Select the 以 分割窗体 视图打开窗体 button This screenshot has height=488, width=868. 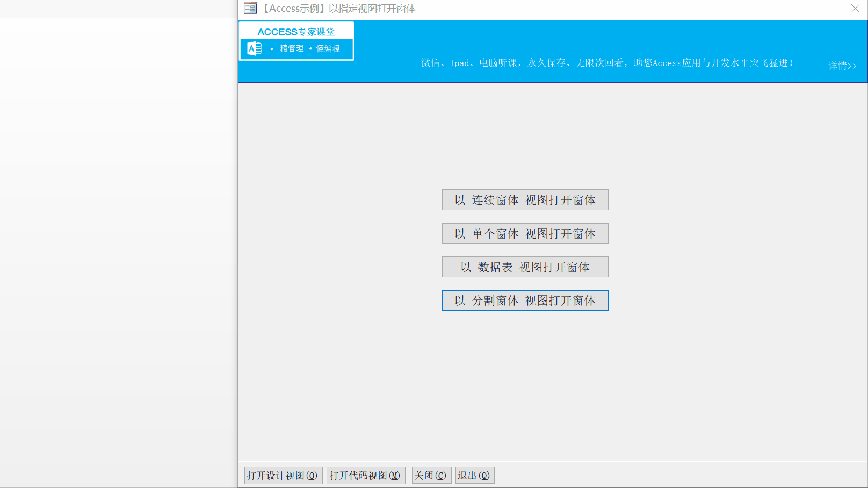(525, 300)
